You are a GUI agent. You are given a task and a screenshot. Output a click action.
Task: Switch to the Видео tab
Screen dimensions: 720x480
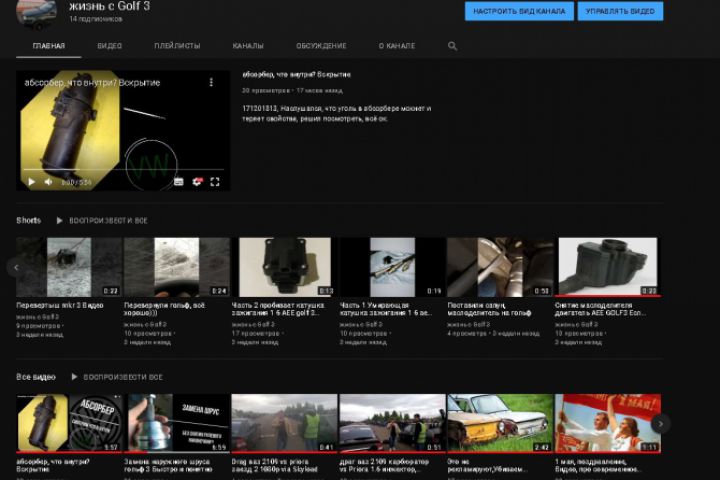click(110, 46)
